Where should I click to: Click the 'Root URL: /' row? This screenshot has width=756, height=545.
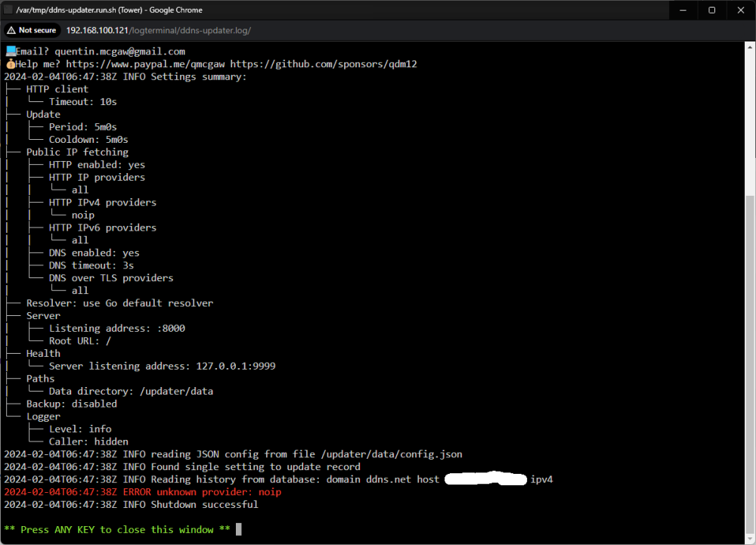[80, 341]
